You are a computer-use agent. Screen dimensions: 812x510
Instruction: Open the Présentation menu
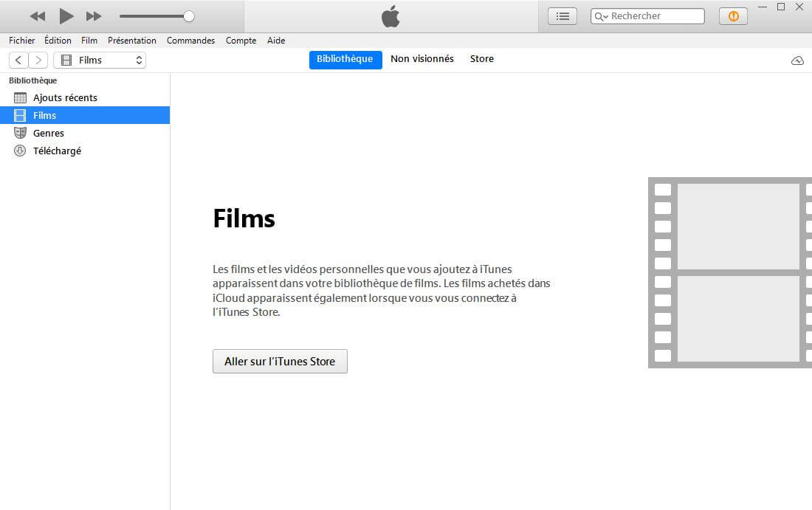pyautogui.click(x=132, y=41)
